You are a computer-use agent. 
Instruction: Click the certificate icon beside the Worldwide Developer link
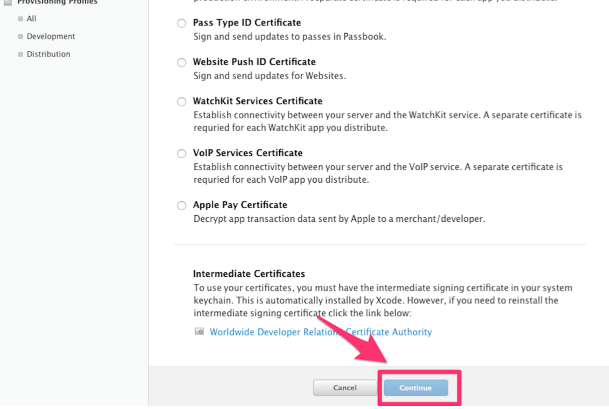tap(199, 332)
